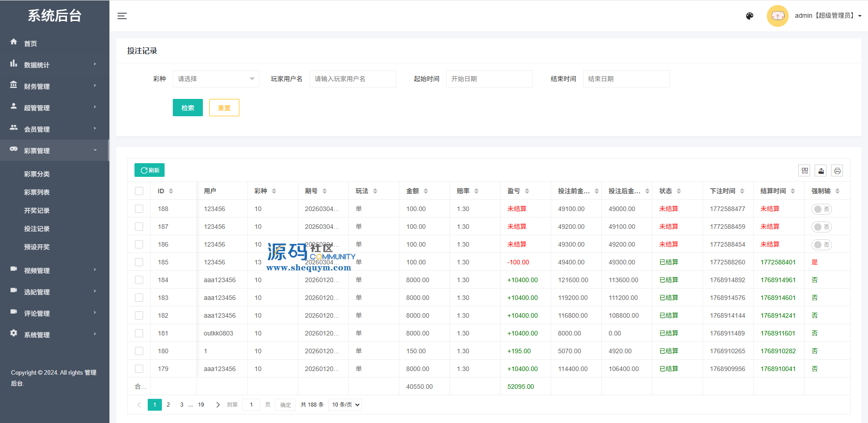Open the 10 条/页 page size dropdown
The height and width of the screenshot is (423, 868).
point(345,405)
